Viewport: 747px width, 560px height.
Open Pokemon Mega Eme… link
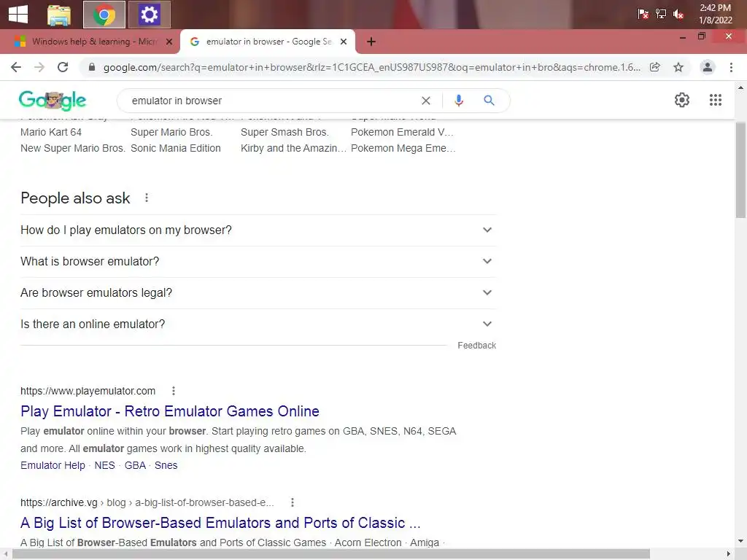coord(403,148)
